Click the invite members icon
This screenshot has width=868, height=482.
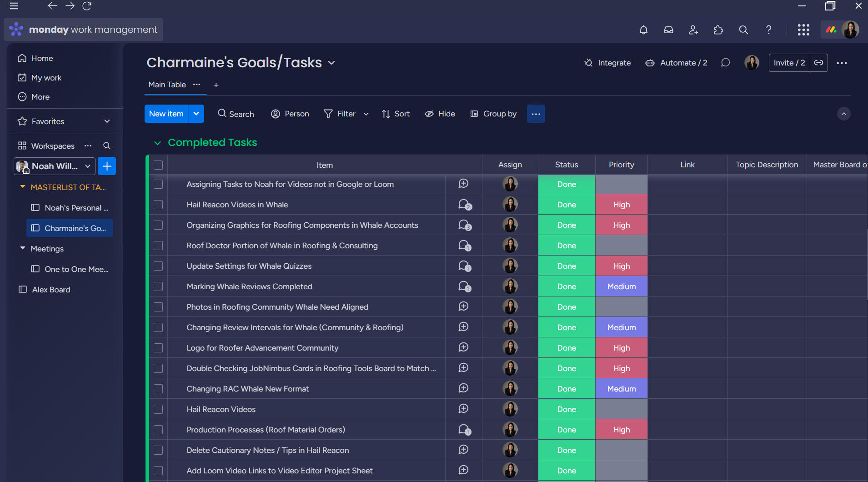(x=693, y=30)
